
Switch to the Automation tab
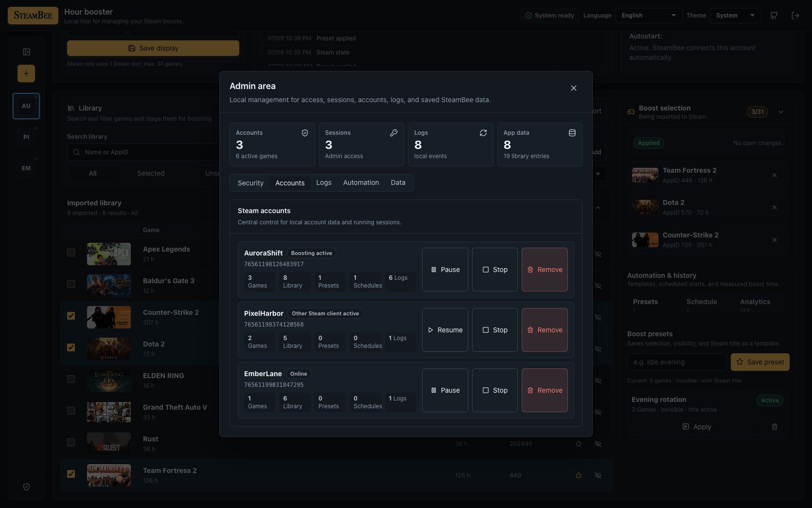pyautogui.click(x=361, y=183)
